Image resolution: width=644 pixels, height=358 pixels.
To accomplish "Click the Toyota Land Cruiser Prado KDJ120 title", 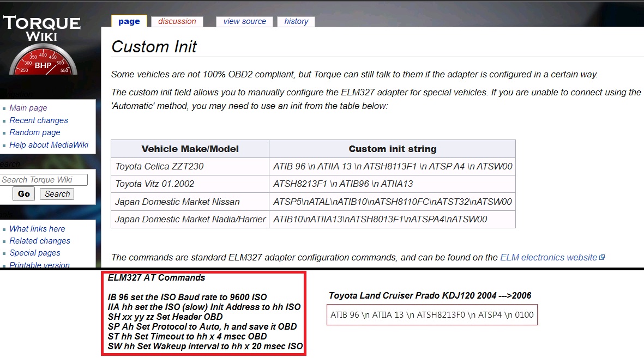I will pos(430,295).
